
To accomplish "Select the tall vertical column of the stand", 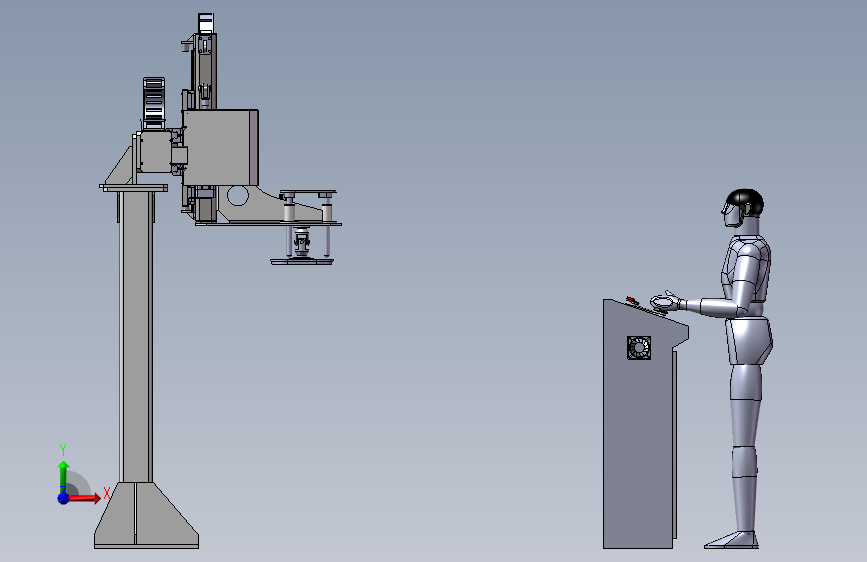I will (x=136, y=336).
